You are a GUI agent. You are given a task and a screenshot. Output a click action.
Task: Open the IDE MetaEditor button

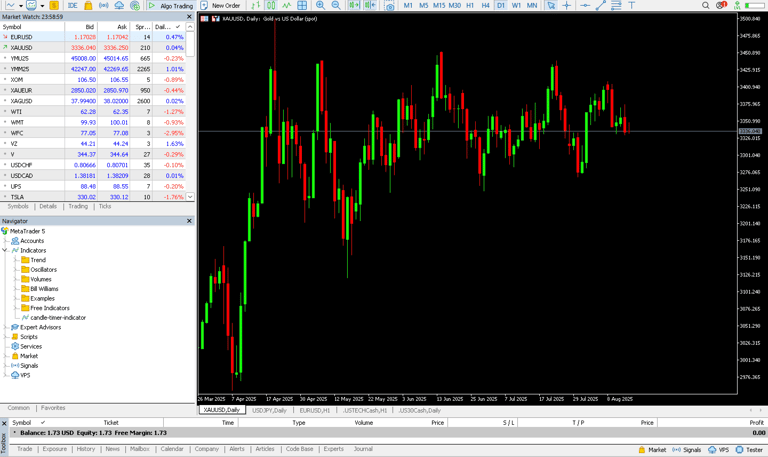(72, 5)
